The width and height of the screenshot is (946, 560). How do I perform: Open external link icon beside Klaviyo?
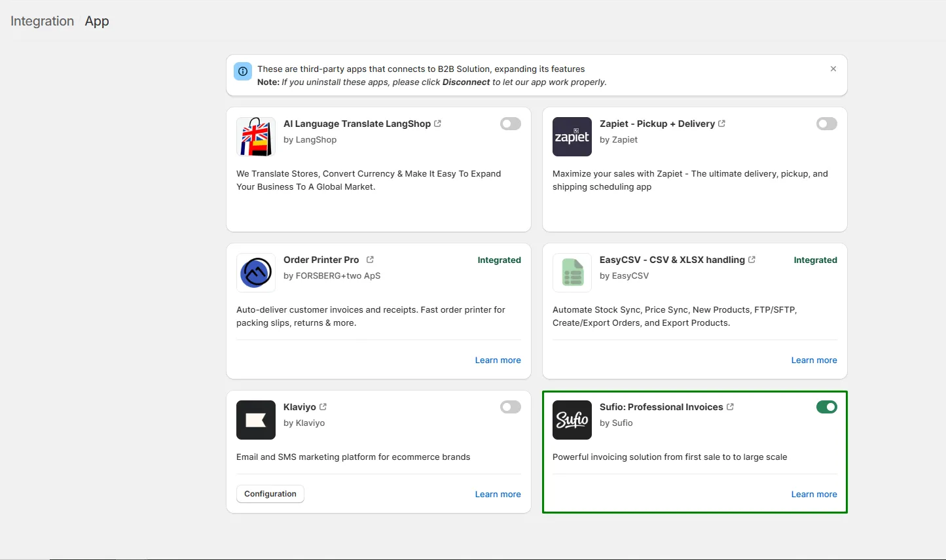click(x=323, y=407)
